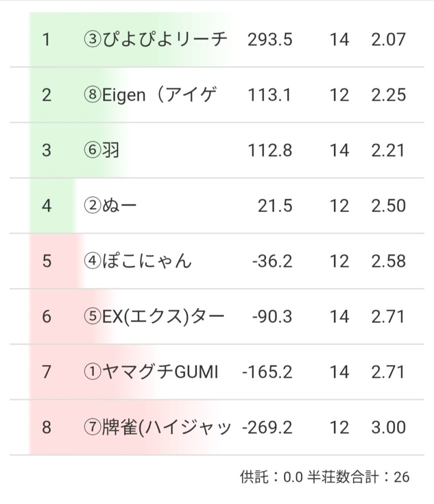Open the ⑤EX(エクス) team entry
This screenshot has width=434, height=504.
[x=154, y=316]
